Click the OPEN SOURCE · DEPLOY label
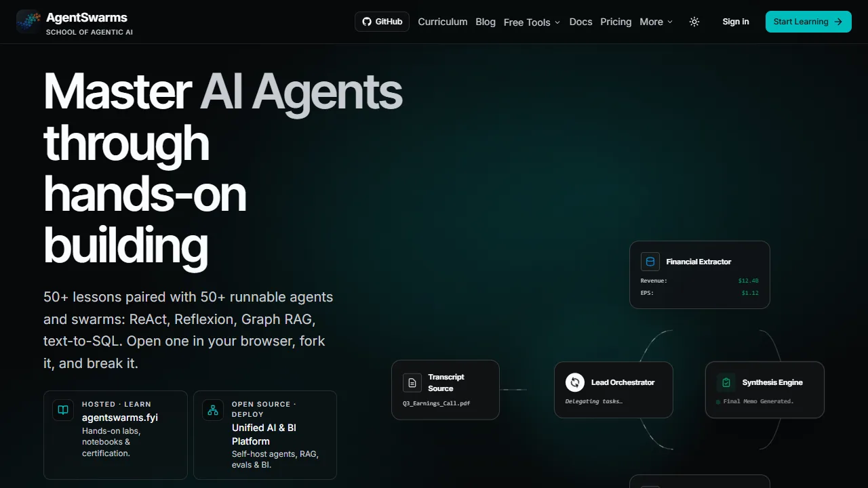 pyautogui.click(x=264, y=409)
